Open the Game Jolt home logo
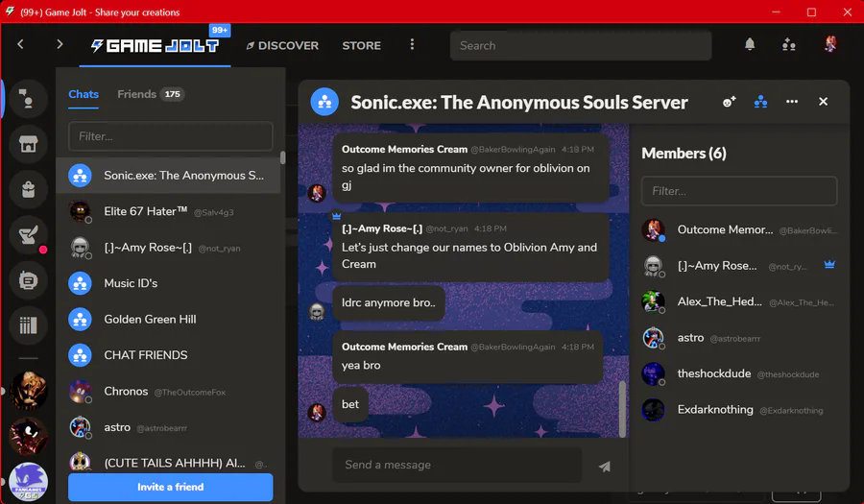The image size is (864, 504). coord(155,46)
